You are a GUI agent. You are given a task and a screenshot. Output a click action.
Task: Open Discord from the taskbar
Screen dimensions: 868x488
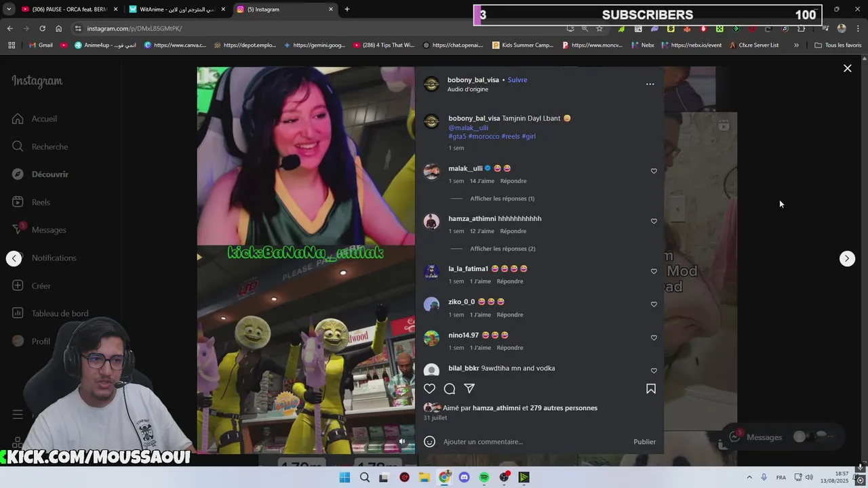465,477
